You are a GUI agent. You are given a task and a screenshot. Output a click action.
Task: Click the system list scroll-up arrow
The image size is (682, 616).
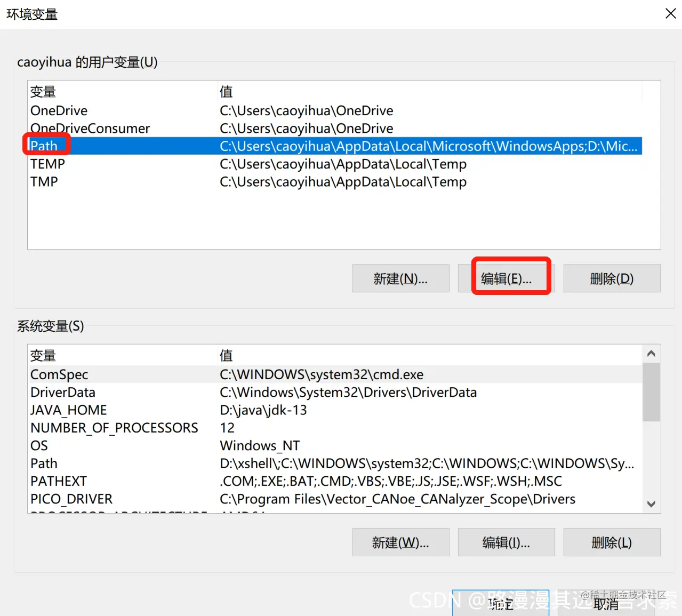(651, 354)
